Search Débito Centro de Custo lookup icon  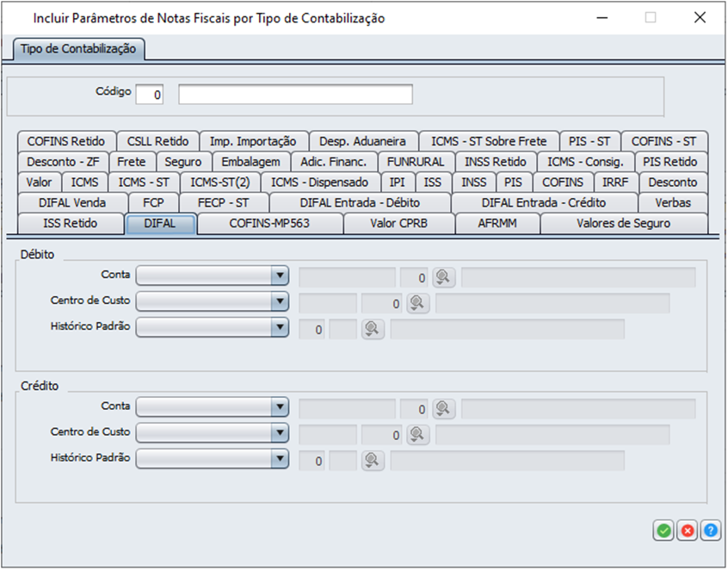tap(417, 303)
